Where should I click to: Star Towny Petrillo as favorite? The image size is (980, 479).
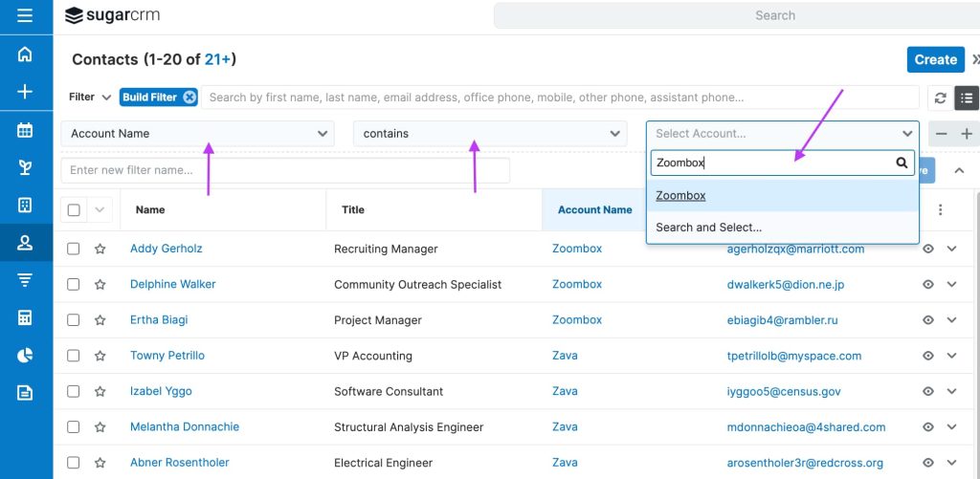(x=100, y=356)
